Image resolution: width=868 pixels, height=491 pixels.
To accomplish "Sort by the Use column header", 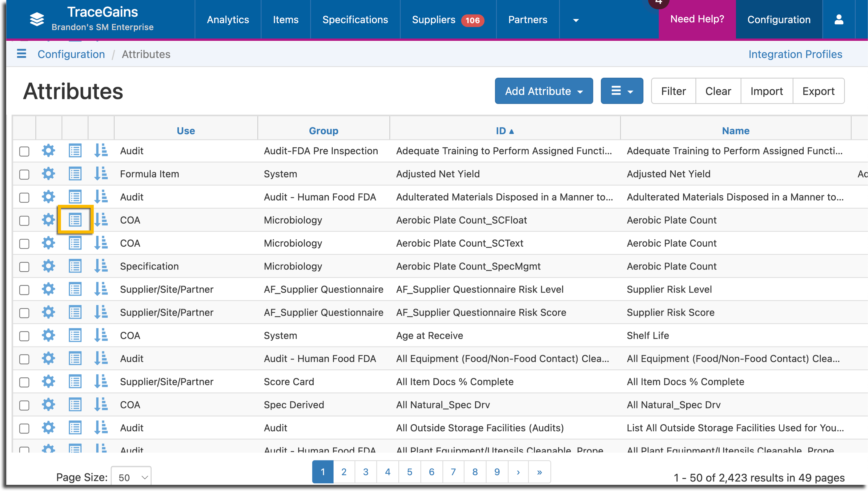I will 186,131.
